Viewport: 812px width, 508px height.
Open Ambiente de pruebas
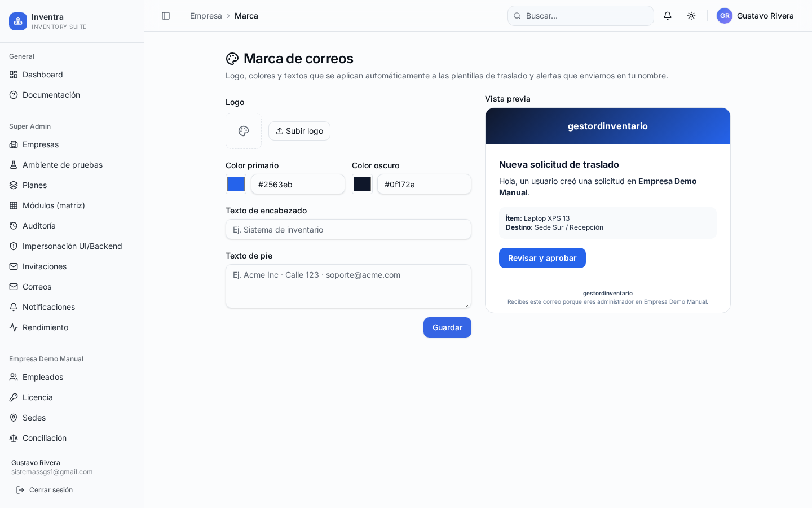pos(72,165)
